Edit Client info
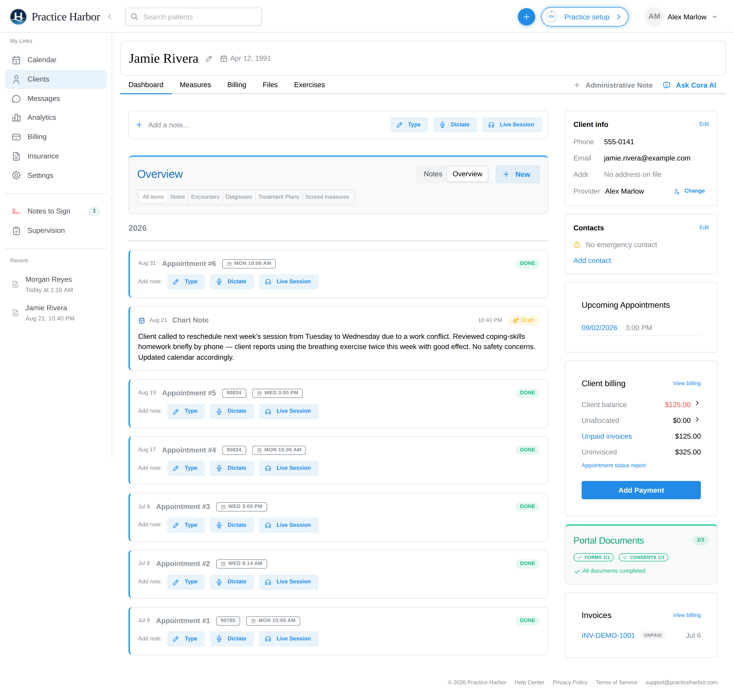The width and height of the screenshot is (734, 700). click(x=704, y=124)
